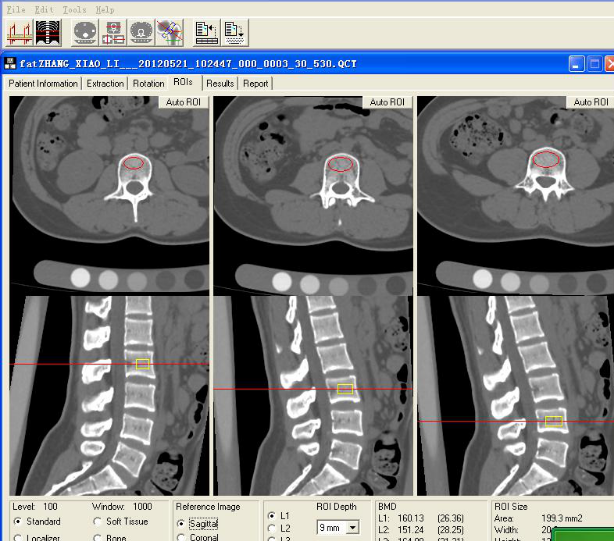615x542 pixels.
Task: Click the red elliptical ROI in middle axial image
Action: [x=340, y=164]
